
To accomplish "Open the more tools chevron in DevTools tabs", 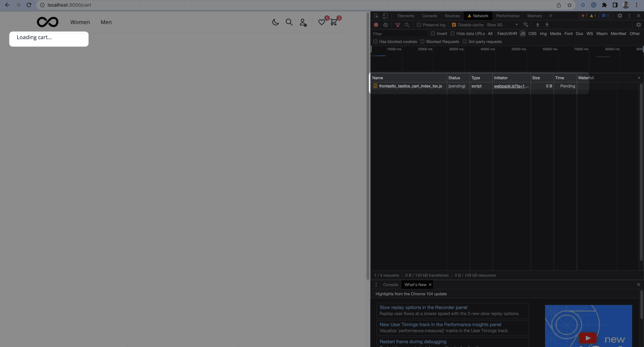I will (x=551, y=16).
